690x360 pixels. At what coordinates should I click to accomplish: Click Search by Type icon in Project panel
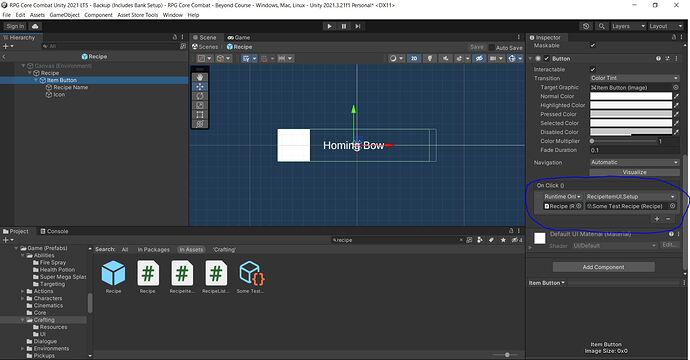pos(480,240)
